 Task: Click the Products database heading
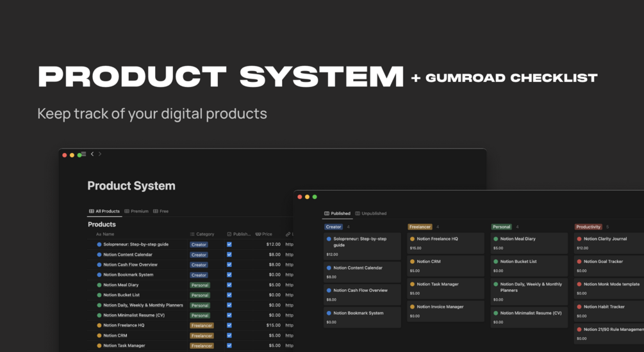[102, 225]
